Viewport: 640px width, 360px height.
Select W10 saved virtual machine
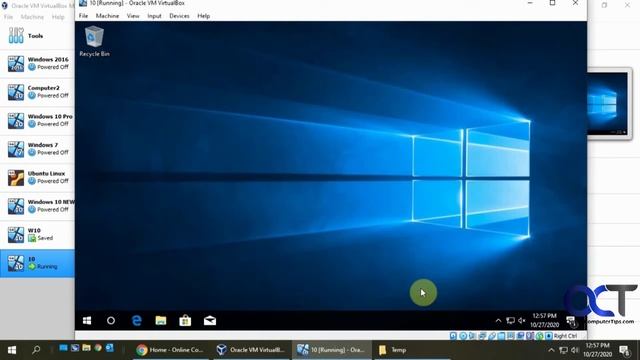37,235
